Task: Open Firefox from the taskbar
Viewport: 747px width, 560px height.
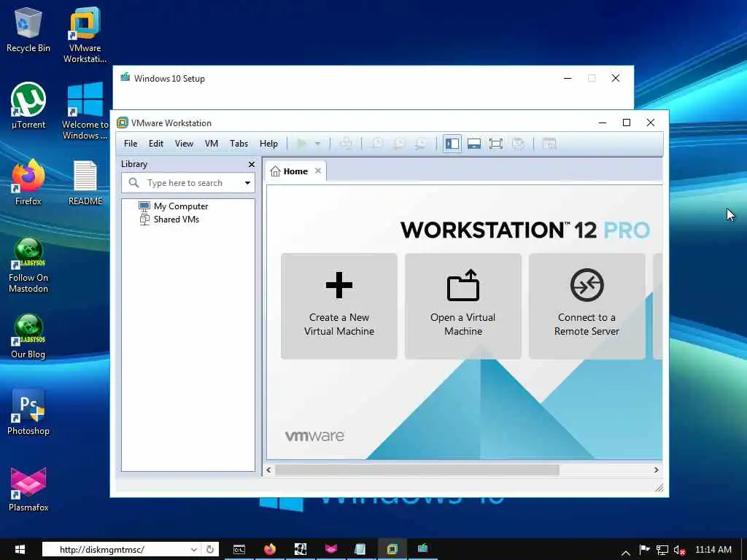Action: pos(270,550)
